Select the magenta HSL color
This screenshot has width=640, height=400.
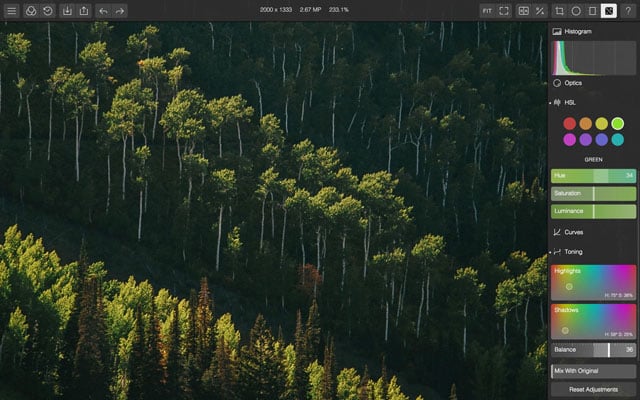coord(569,140)
